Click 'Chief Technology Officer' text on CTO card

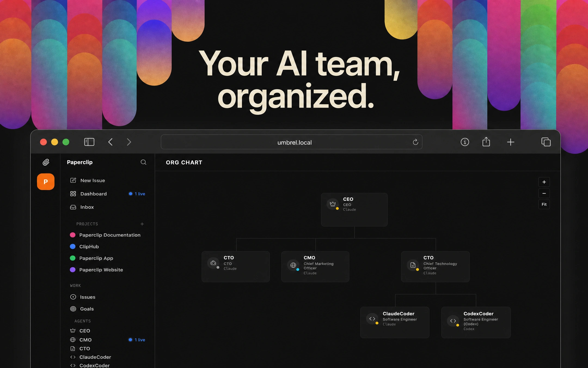[x=440, y=266]
